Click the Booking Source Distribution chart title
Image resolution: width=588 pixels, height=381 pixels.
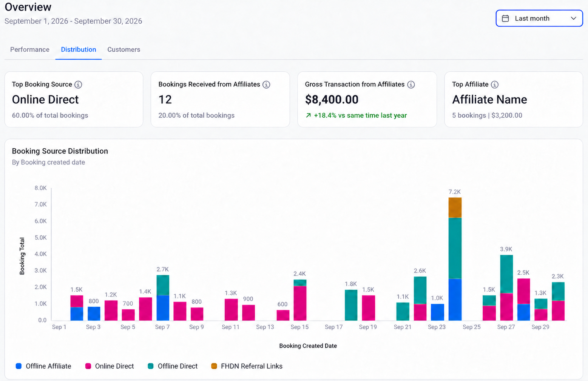(x=60, y=151)
